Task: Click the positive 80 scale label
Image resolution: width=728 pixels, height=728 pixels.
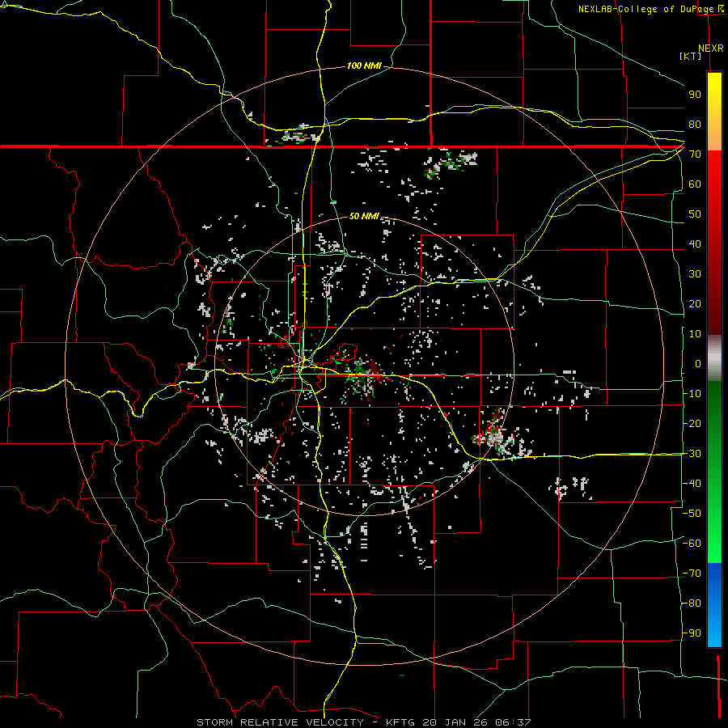Action: click(x=695, y=125)
